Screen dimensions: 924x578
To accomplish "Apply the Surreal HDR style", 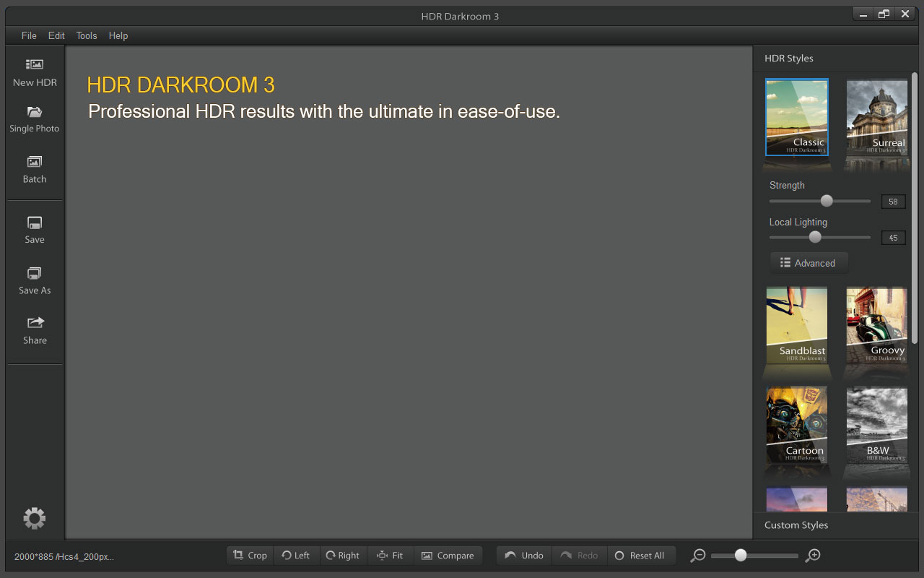I will pyautogui.click(x=876, y=117).
